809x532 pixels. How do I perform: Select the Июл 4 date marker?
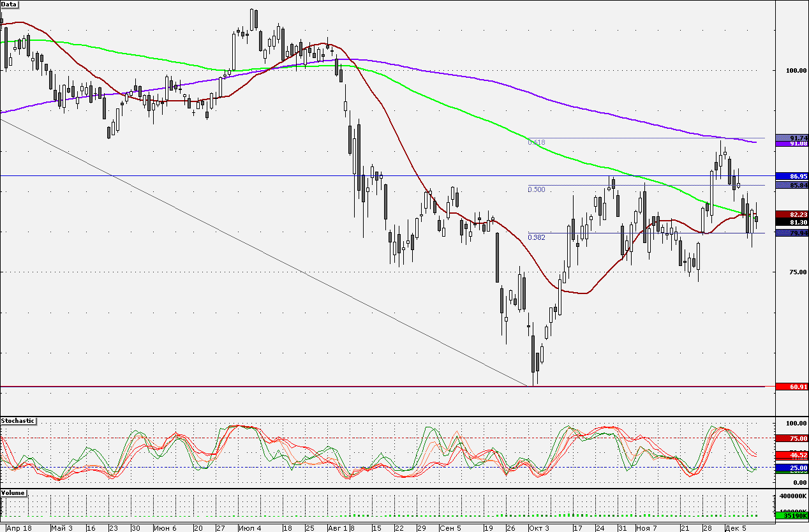pyautogui.click(x=249, y=528)
